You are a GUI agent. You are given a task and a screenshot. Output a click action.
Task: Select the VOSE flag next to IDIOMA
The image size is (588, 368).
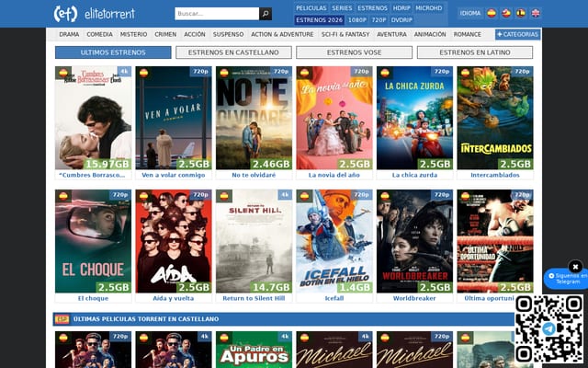coord(506,13)
